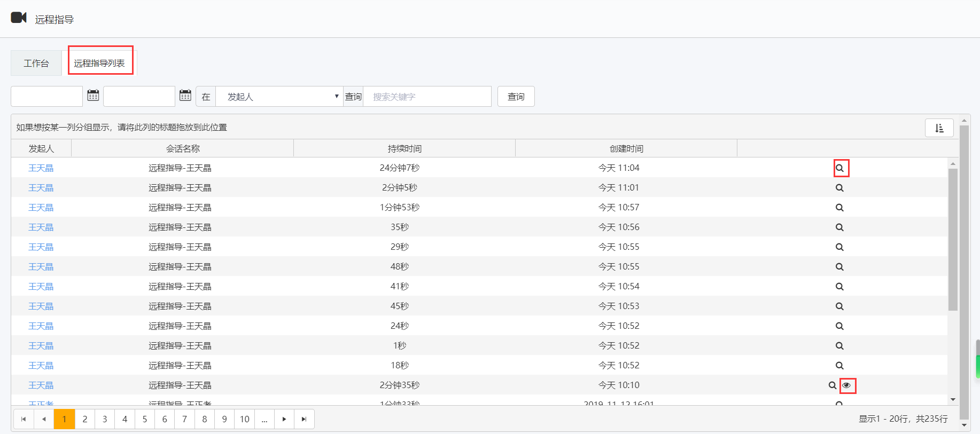The height and width of the screenshot is (434, 980).
Task: Open the magnifier for the 今天 10:53 session
Action: [839, 306]
